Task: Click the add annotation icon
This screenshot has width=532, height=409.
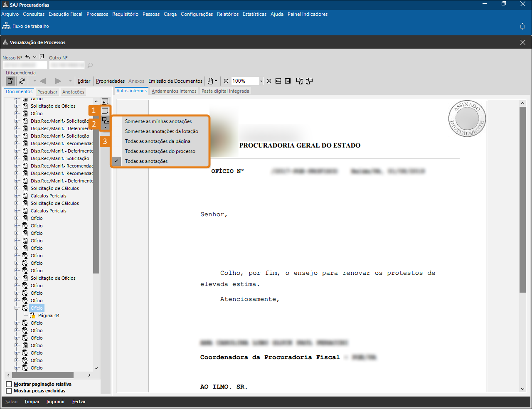Action: click(x=105, y=101)
